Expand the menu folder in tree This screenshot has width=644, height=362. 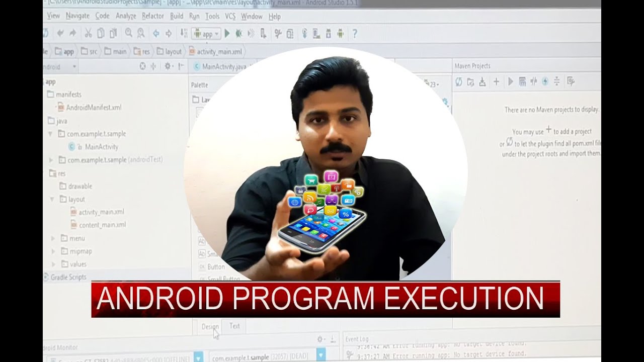[54, 238]
